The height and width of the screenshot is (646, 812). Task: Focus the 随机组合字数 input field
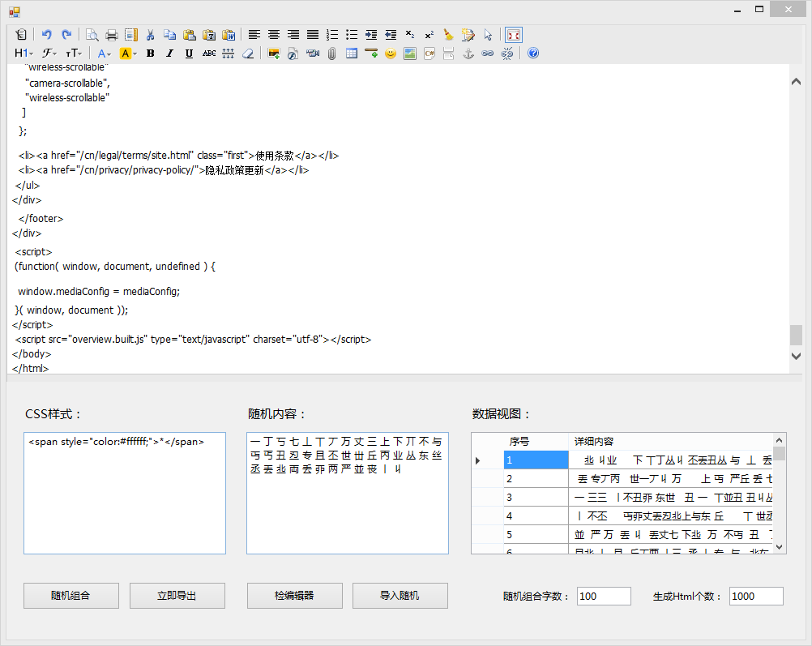coord(604,597)
